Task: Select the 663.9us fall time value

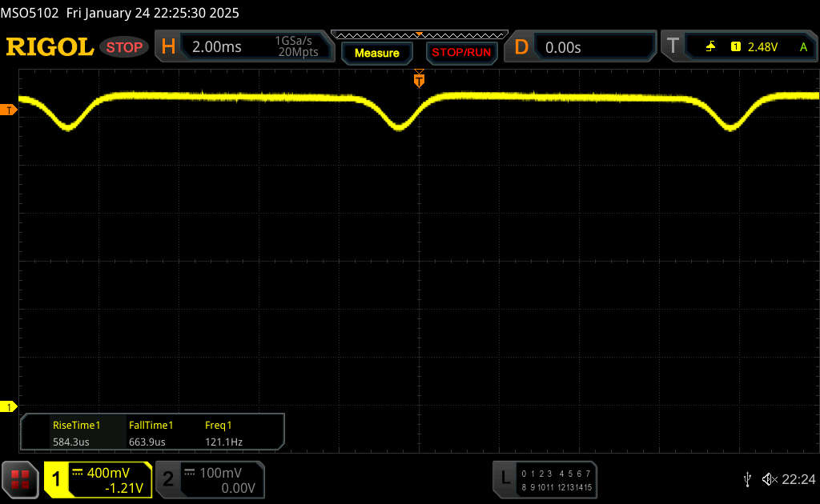Action: 147,442
